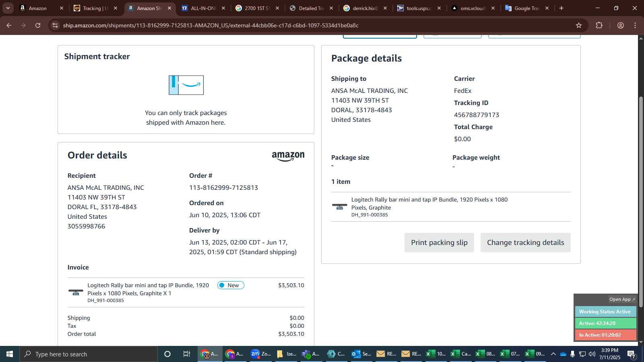This screenshot has width=644, height=362.
Task: Select tracking ID 456788779173
Action: coord(477,115)
